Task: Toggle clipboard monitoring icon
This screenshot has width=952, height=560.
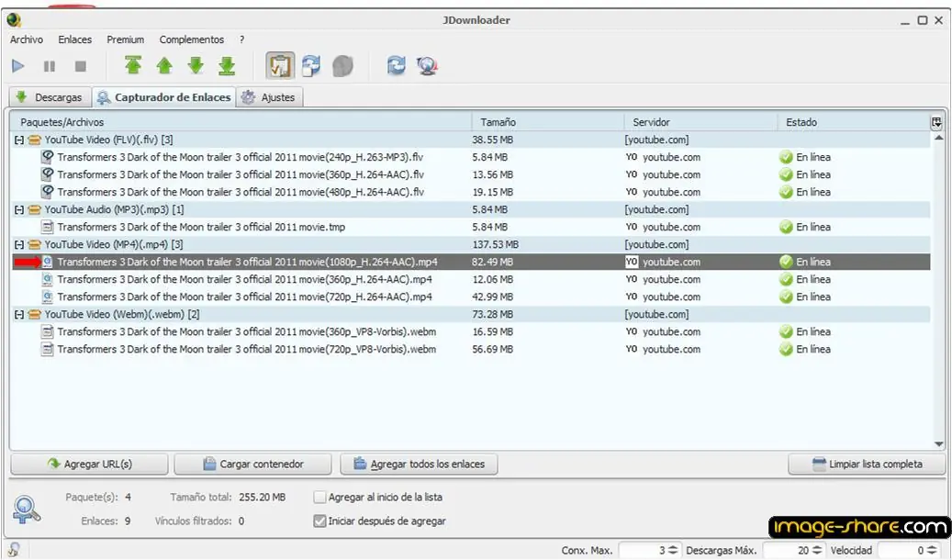Action: click(x=280, y=65)
